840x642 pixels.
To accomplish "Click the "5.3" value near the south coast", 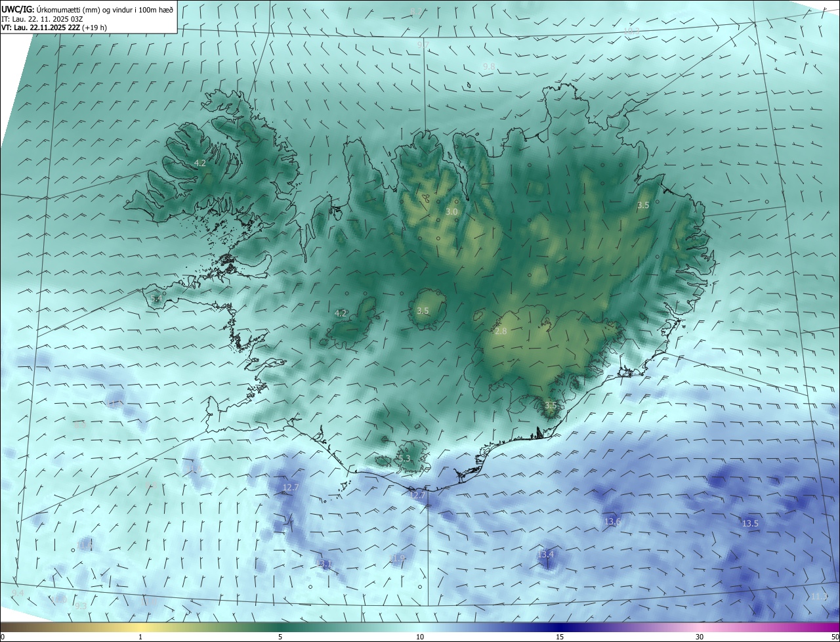I will click(404, 458).
